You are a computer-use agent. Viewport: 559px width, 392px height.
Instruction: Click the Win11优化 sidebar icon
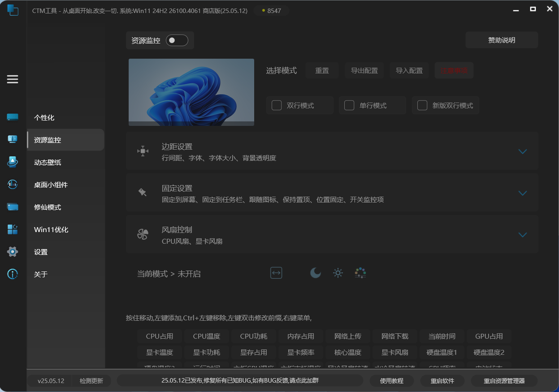(x=13, y=229)
